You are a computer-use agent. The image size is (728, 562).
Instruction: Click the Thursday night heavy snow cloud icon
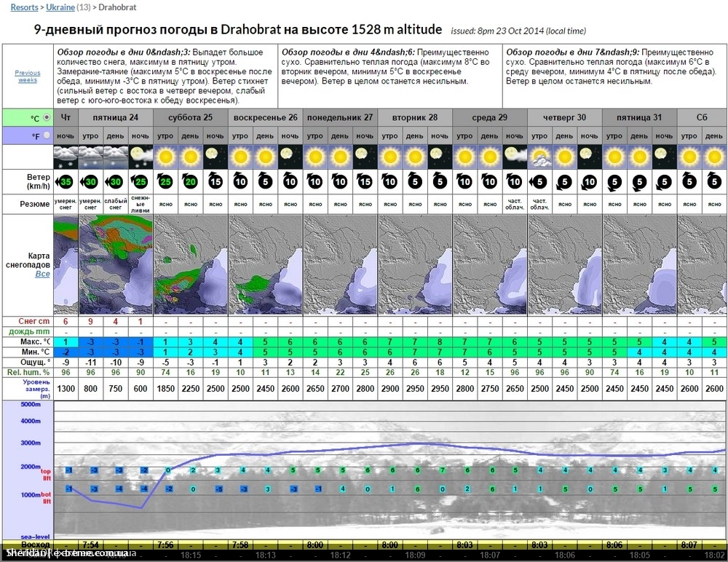point(66,156)
